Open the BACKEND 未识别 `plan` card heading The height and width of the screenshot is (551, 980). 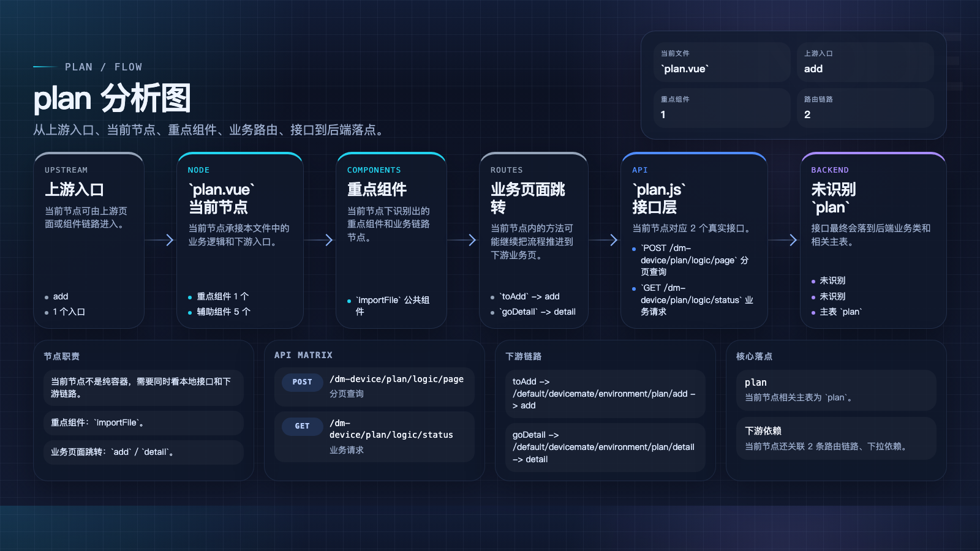pos(834,198)
